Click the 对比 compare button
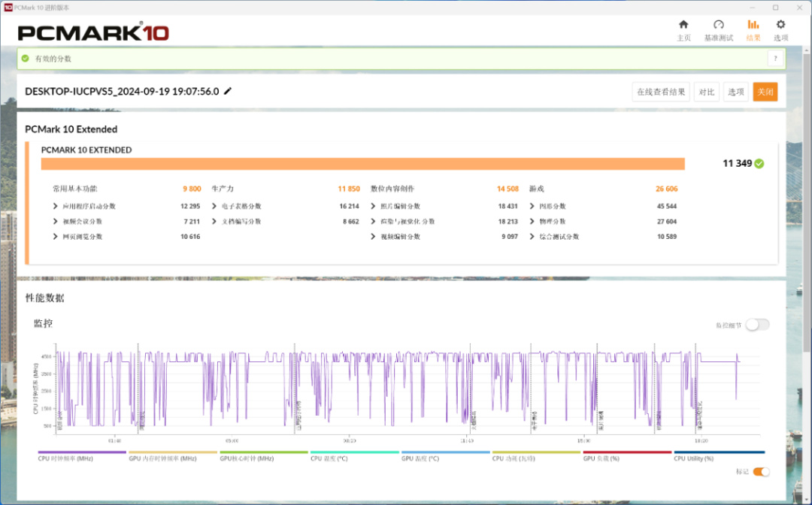Viewport: 812px width, 505px height. 706,92
